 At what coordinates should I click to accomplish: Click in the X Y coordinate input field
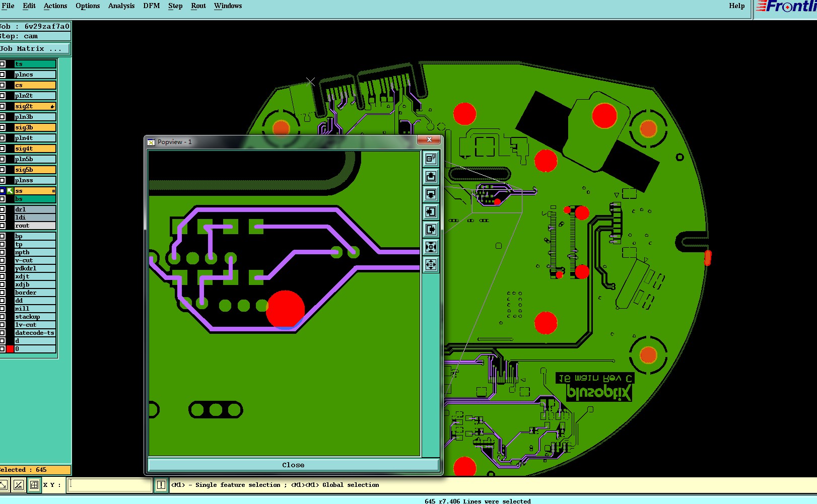pyautogui.click(x=109, y=485)
